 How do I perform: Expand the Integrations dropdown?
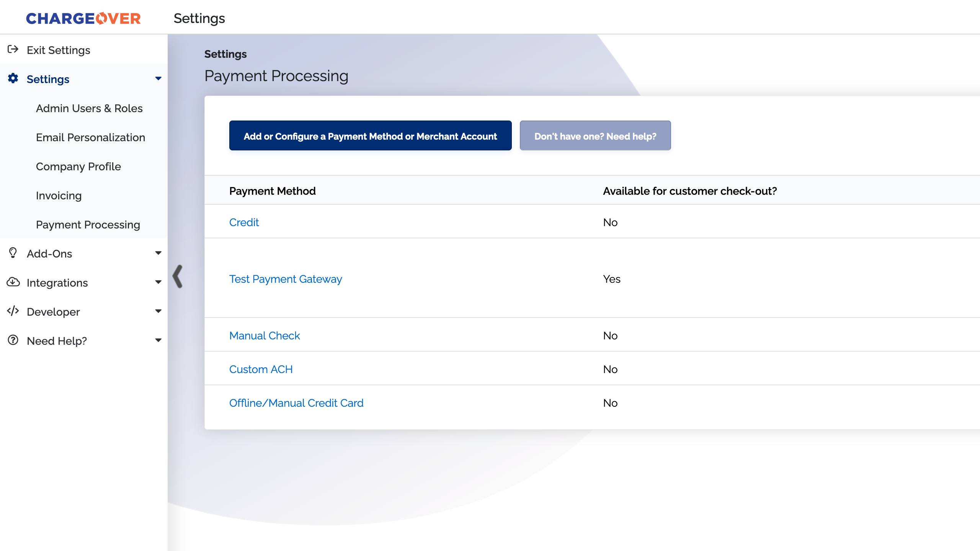click(158, 282)
